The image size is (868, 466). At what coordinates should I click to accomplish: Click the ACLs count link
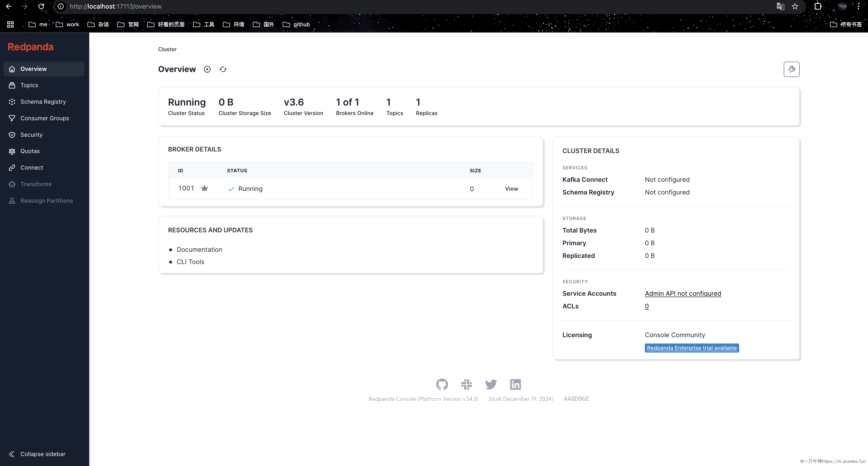click(x=647, y=306)
